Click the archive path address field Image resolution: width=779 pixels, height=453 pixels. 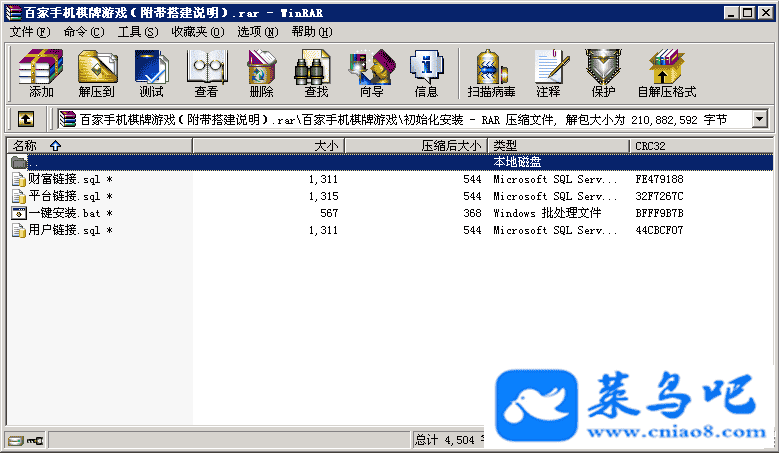pyautogui.click(x=404, y=119)
